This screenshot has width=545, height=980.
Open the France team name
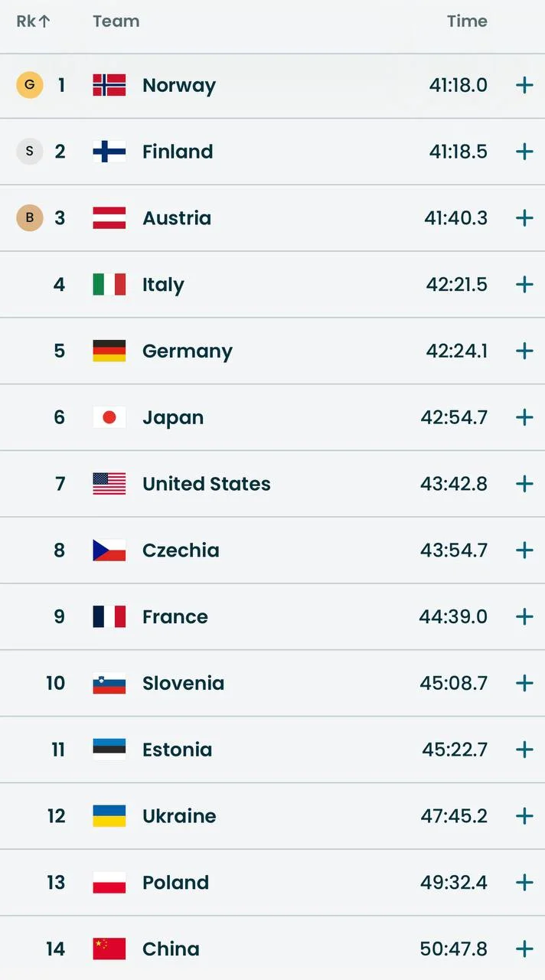[x=175, y=617]
